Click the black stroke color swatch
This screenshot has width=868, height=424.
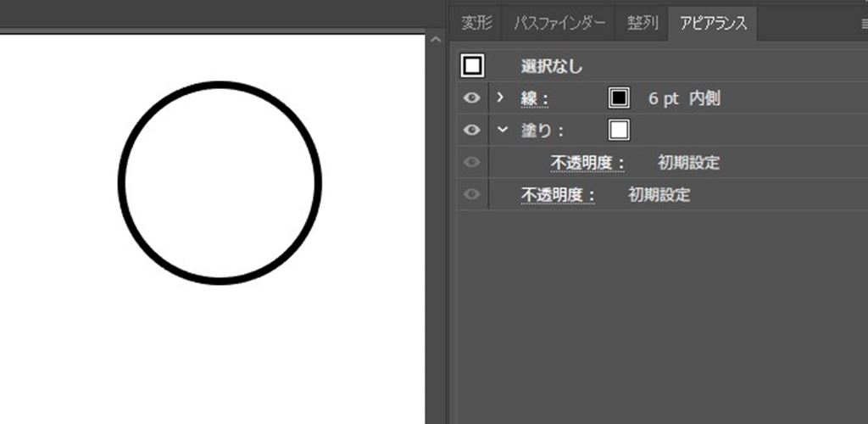pos(619,98)
